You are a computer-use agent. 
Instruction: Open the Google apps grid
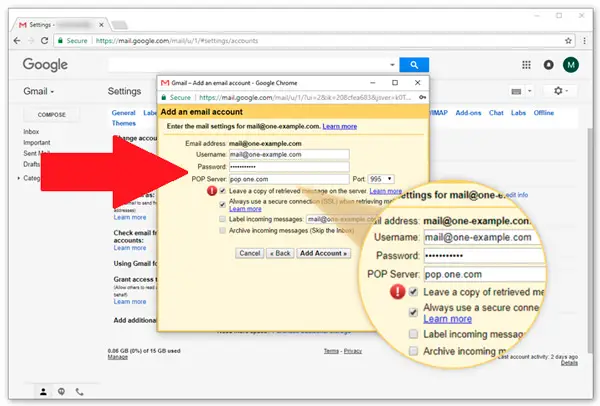pyautogui.click(x=527, y=65)
